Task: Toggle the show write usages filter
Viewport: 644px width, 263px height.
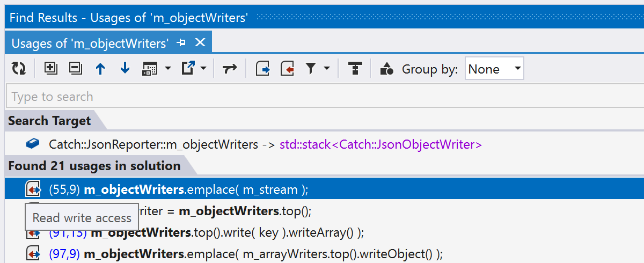Action: click(288, 69)
